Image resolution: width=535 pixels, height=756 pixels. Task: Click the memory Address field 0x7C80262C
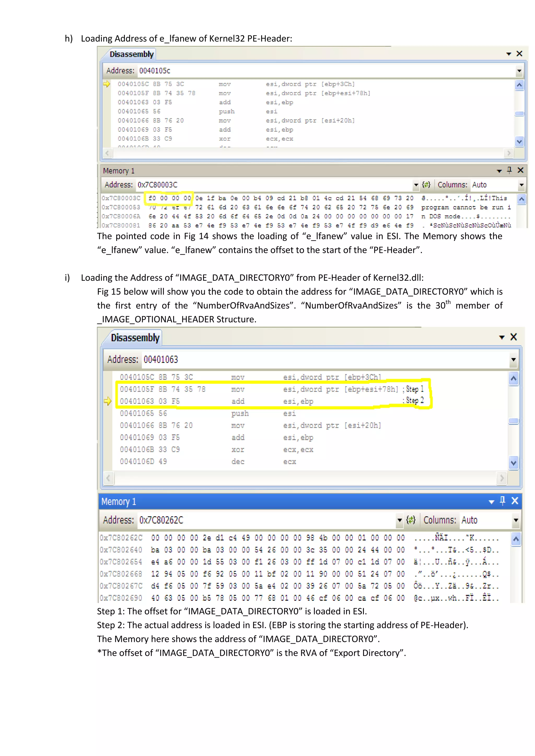267,520
